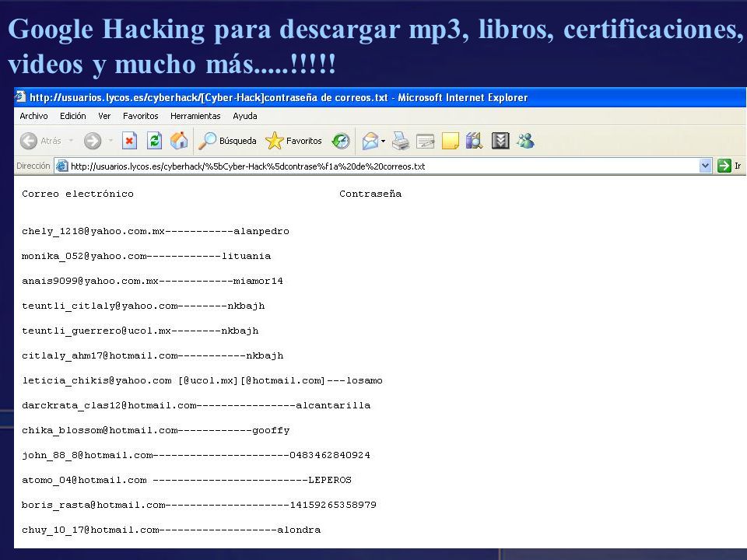Click the chika_blossom@hotmail.com line
Viewport: 747px width, 560px height.
click(156, 430)
